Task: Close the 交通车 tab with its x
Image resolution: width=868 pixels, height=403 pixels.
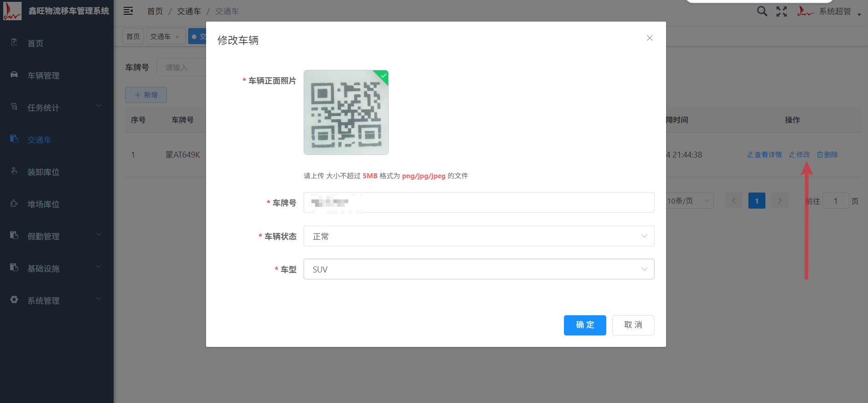Action: pos(177,37)
